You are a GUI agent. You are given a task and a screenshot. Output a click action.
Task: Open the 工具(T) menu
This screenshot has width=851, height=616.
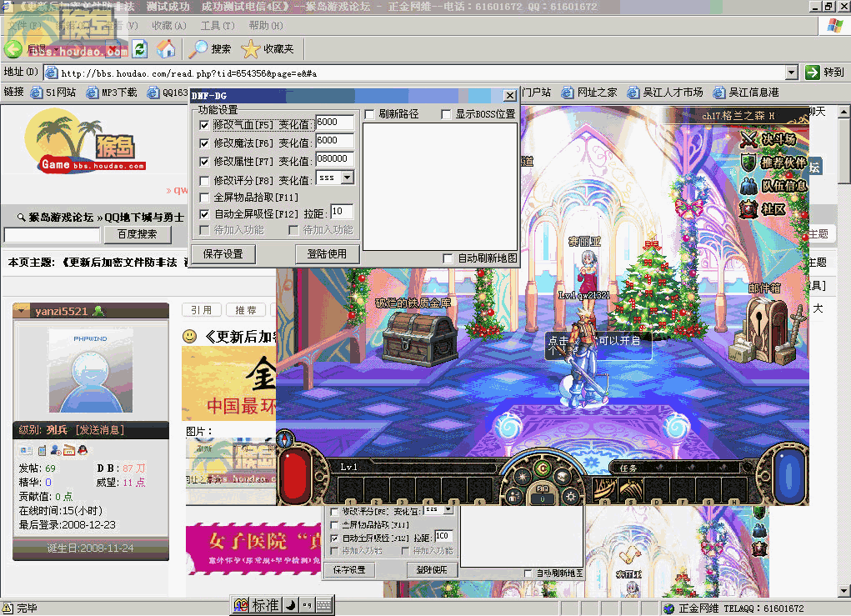coord(218,26)
